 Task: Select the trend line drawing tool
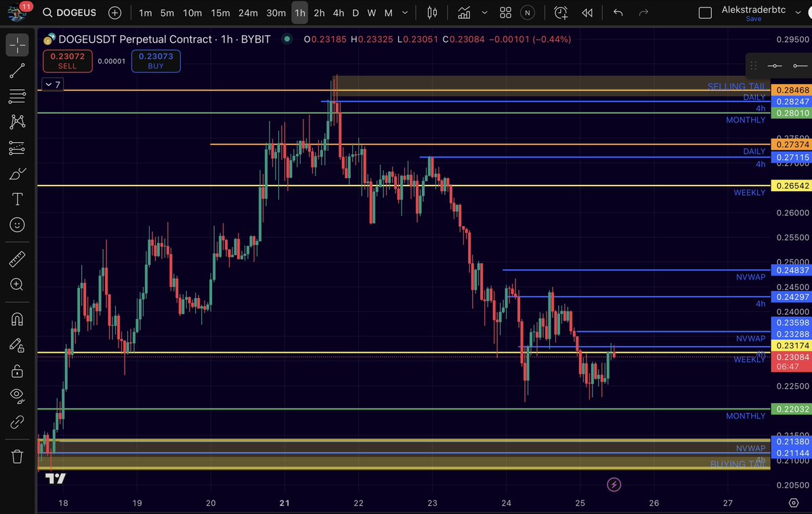point(17,71)
